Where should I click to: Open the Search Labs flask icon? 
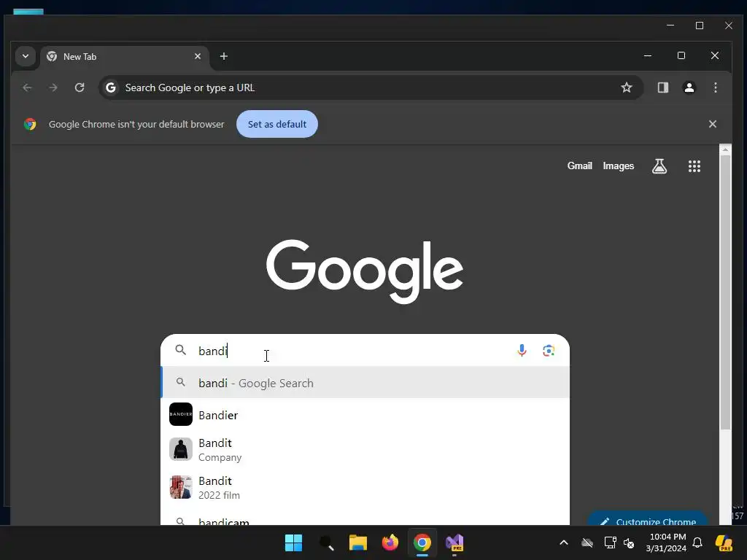(659, 166)
